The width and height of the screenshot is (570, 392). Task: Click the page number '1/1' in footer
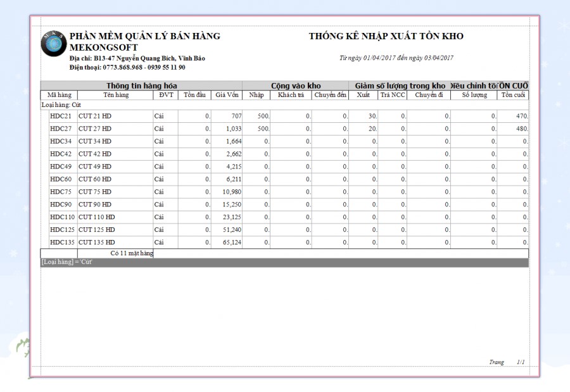(521, 362)
